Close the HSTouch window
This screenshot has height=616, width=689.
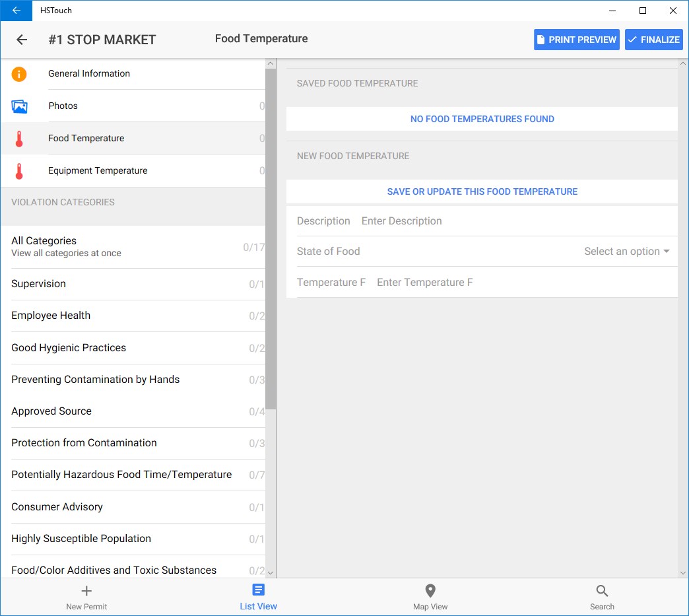pos(673,11)
